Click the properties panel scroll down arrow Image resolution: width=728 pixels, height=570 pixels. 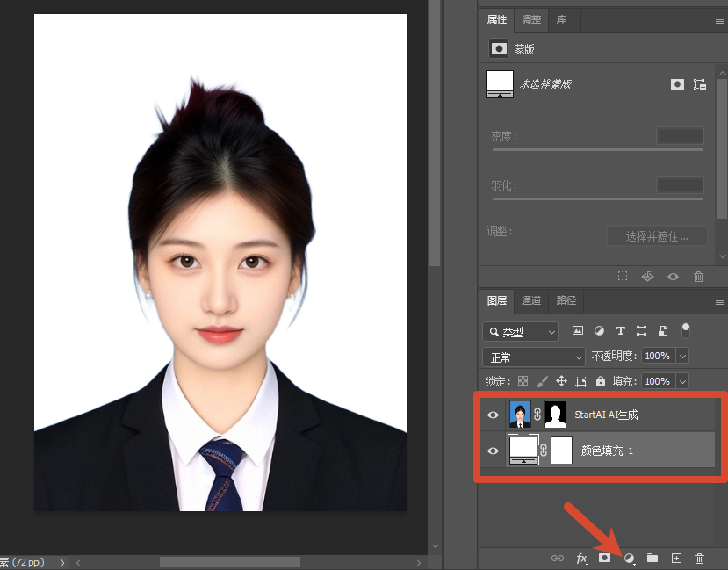[722, 256]
